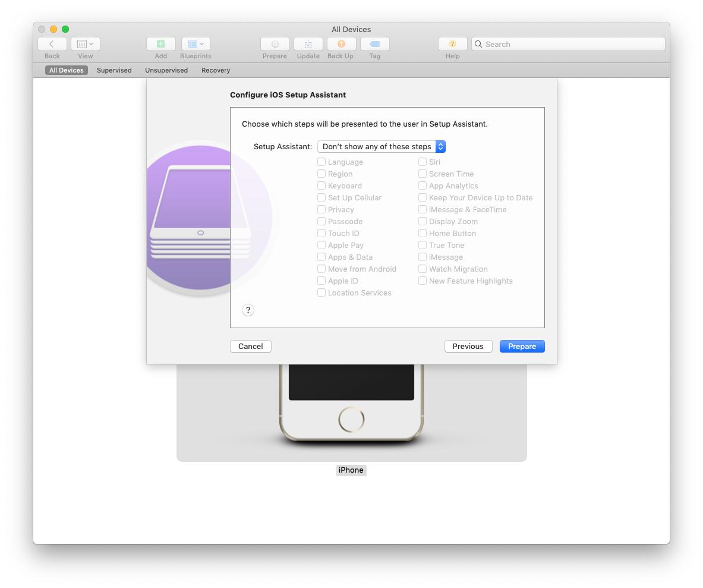Click the Tag toolbar icon
The image size is (703, 588).
[x=375, y=44]
